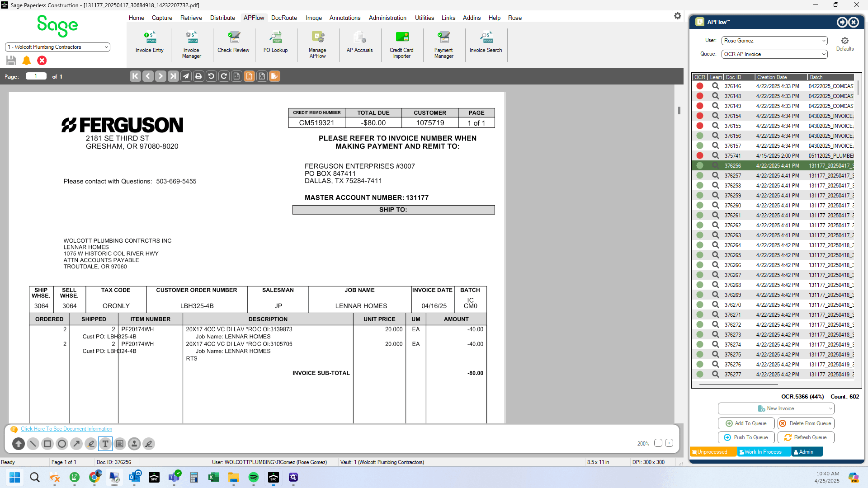Switch to Work In Process tab
Viewport: 868px width, 488px height.
(x=764, y=452)
